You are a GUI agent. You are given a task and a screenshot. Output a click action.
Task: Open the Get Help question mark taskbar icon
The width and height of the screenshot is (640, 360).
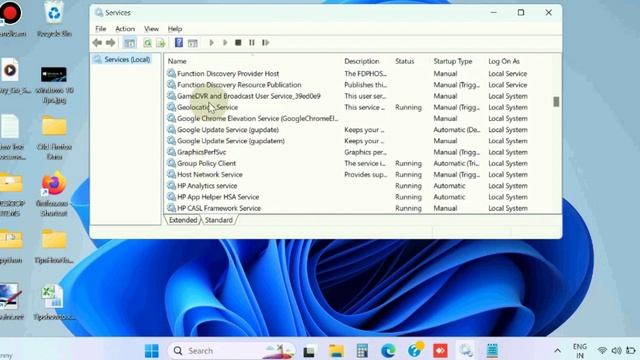coord(415,350)
